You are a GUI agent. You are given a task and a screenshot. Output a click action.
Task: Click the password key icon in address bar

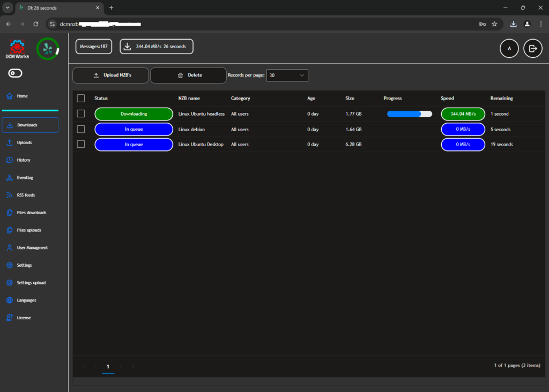pos(482,24)
